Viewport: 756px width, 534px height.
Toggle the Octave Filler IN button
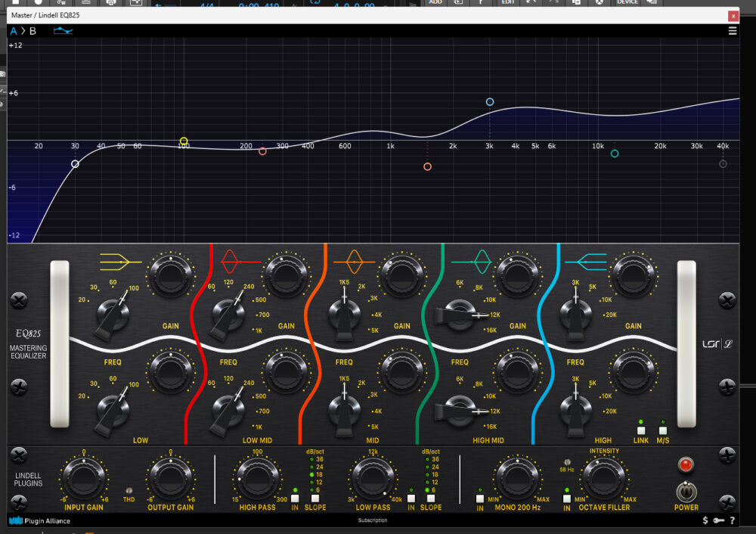pos(567,498)
